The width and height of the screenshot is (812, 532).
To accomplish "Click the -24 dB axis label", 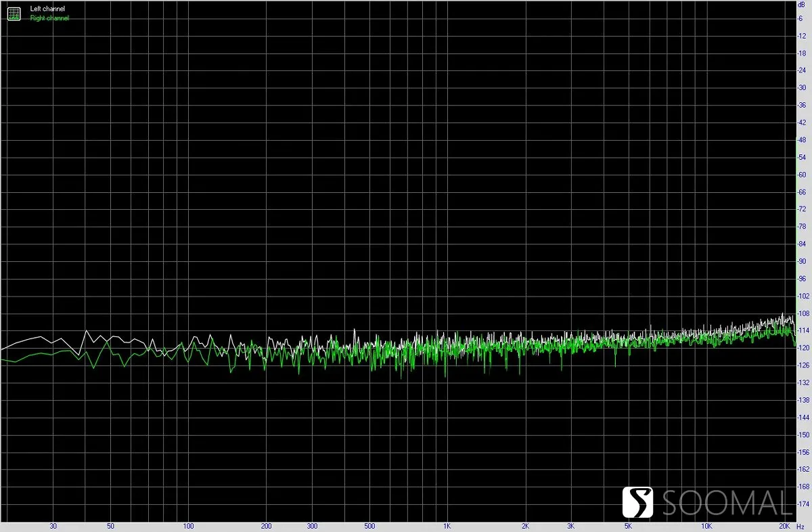I will click(x=801, y=70).
